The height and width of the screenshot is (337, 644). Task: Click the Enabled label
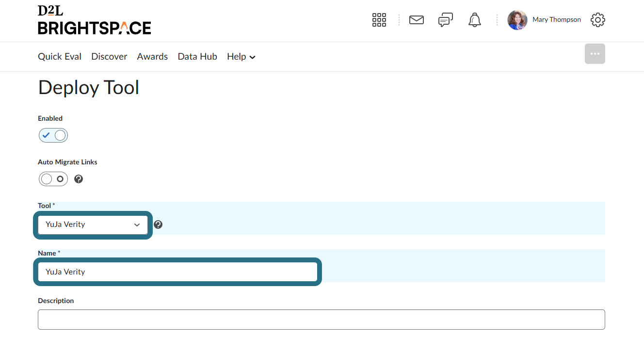[x=50, y=118]
